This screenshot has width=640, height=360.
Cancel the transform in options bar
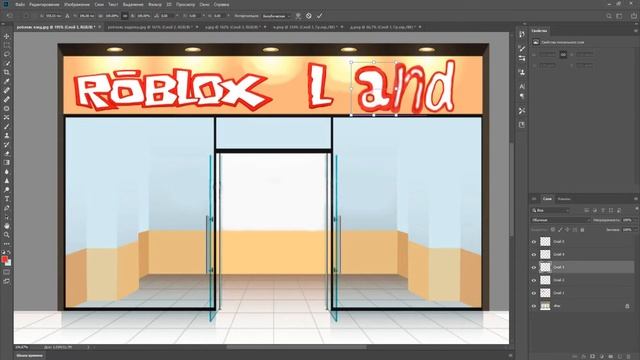coord(309,16)
